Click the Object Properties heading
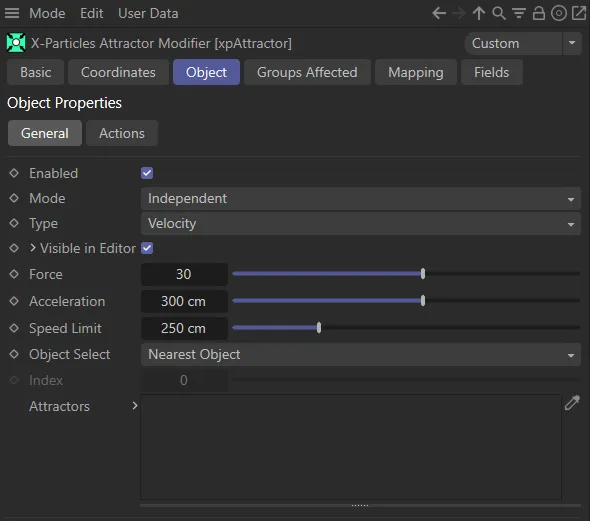 (x=64, y=103)
